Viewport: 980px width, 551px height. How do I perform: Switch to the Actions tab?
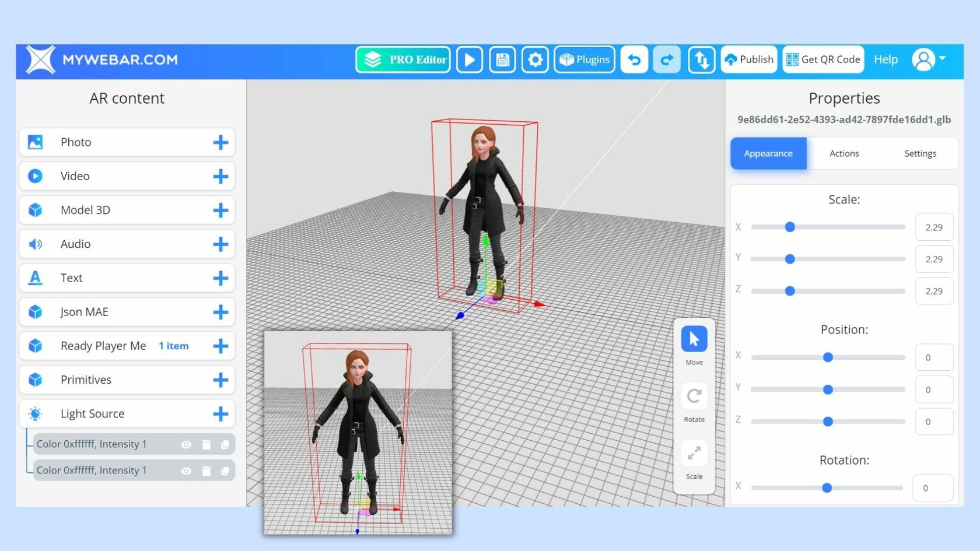coord(844,153)
